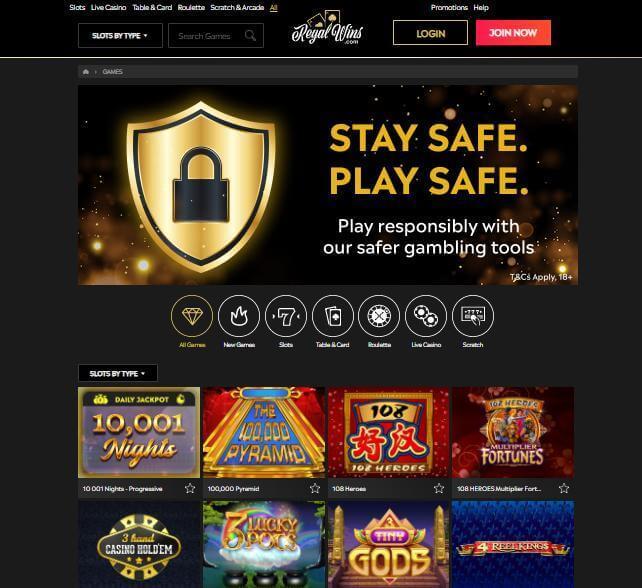Viewport: 642px width, 588px height.
Task: Select the All Games diamond icon
Action: [192, 316]
